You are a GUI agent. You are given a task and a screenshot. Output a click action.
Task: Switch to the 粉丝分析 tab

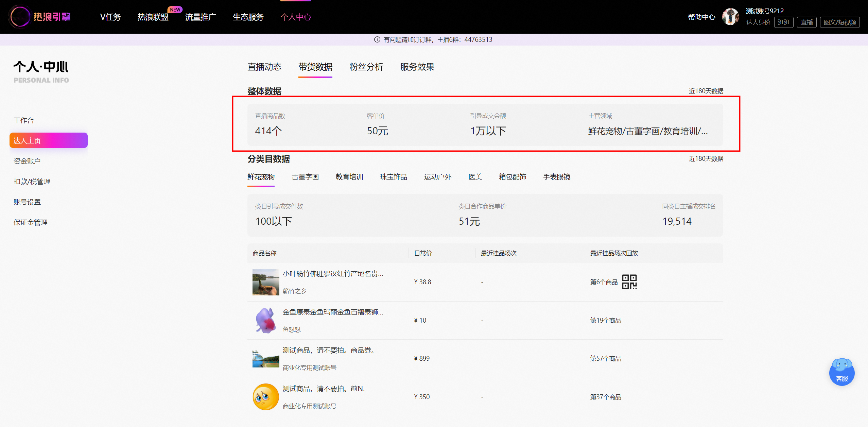coord(366,67)
